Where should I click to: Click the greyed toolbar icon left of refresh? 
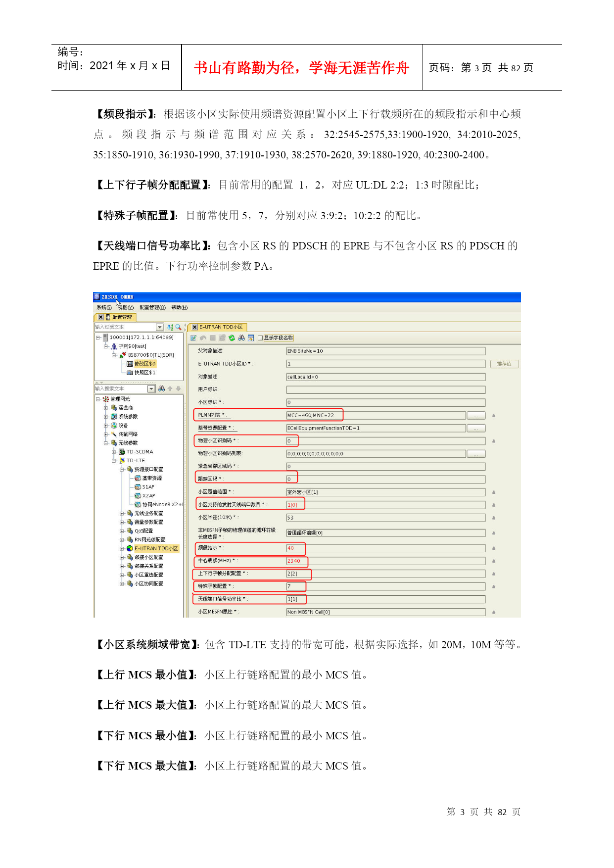[x=222, y=338]
